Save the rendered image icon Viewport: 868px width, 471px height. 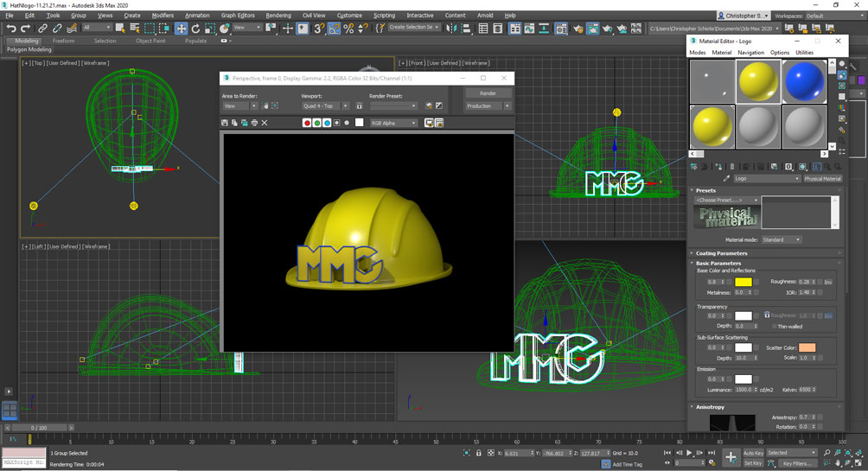(x=224, y=123)
